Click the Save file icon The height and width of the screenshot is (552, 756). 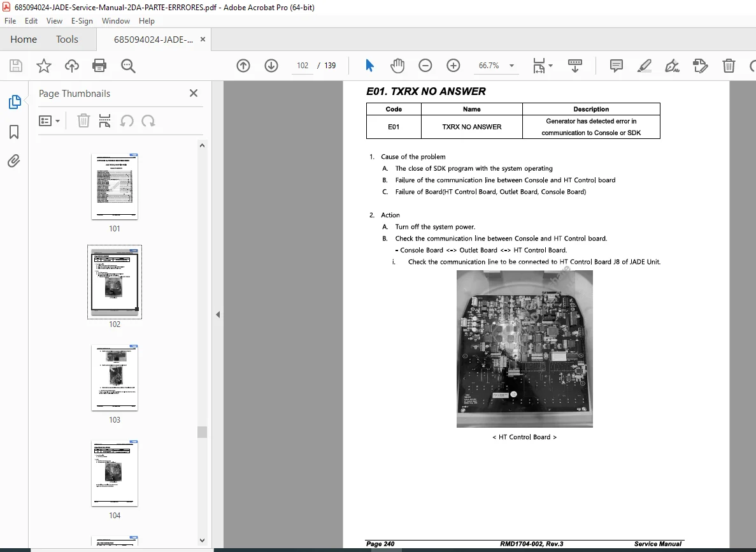point(16,66)
